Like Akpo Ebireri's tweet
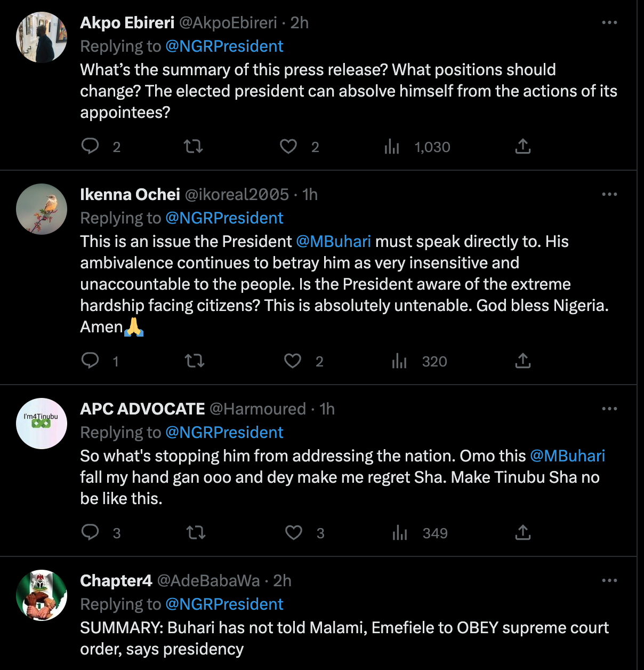Viewport: 644px width, 670px height. tap(288, 146)
